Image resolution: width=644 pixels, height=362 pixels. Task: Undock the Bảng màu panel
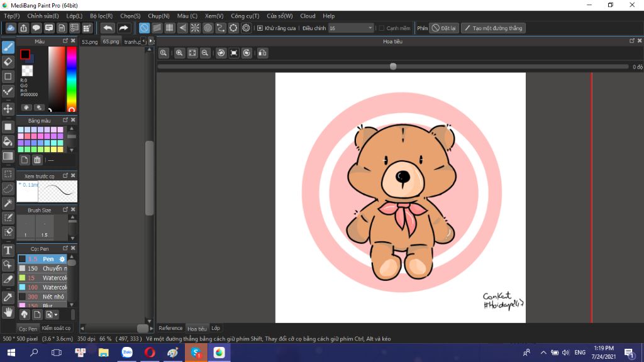click(65, 120)
